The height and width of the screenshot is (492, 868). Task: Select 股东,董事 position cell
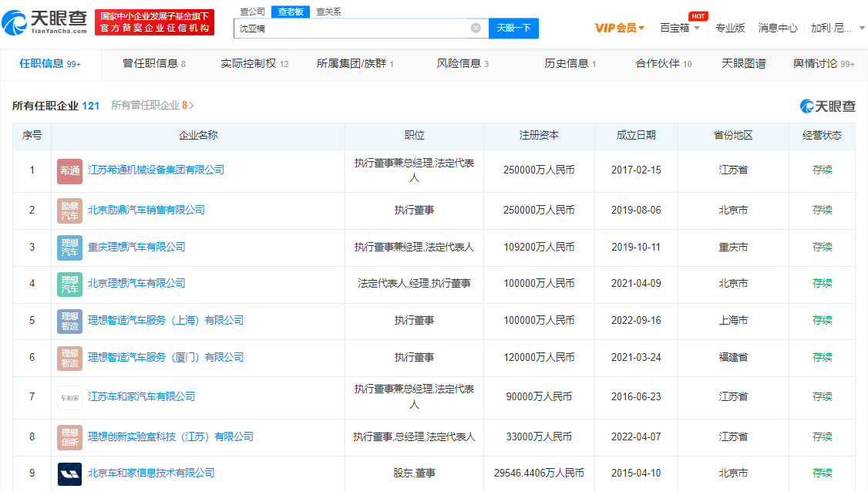coord(414,473)
